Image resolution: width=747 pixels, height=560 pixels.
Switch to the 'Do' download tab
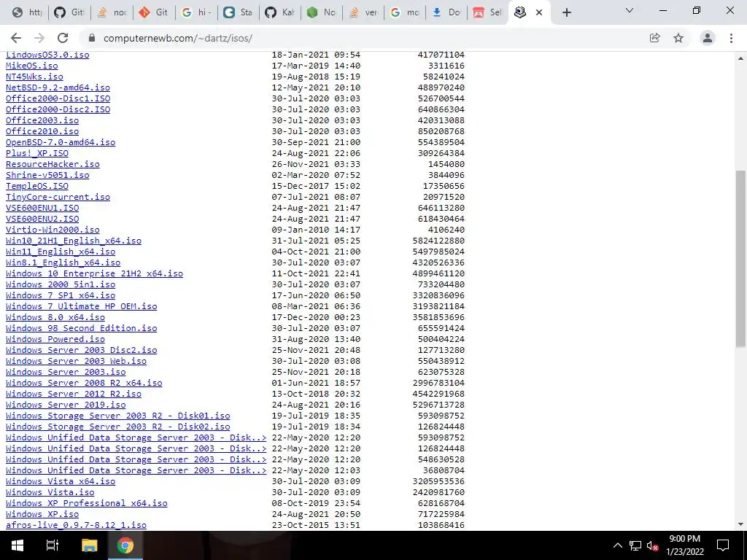point(446,12)
